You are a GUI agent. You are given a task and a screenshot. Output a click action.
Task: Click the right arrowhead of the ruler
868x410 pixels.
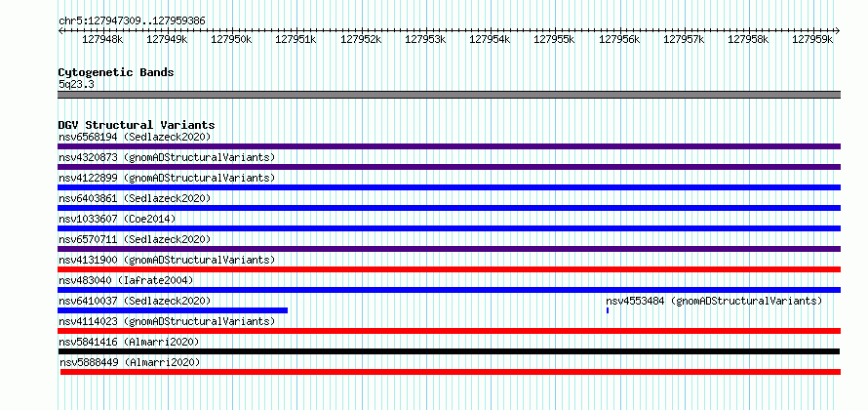[838, 30]
